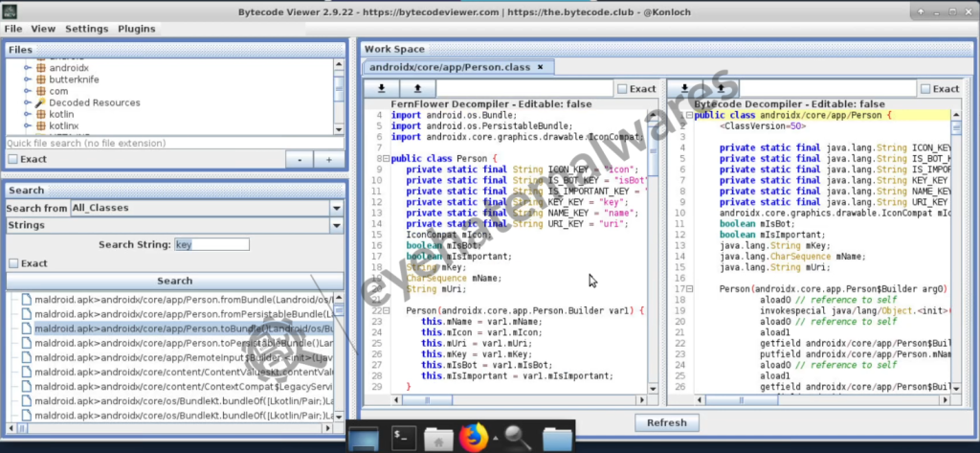Click the Search button
The width and height of the screenshot is (980, 453).
point(175,281)
